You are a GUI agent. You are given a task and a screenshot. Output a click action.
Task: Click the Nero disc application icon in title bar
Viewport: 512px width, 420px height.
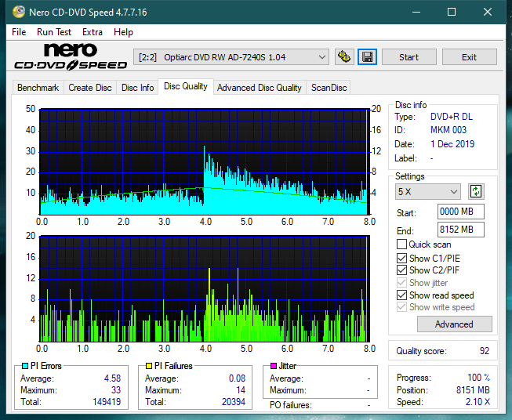(19, 12)
